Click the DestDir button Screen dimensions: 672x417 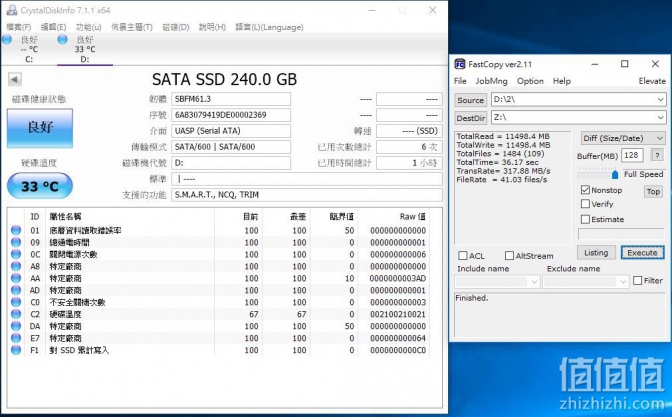pyautogui.click(x=471, y=118)
